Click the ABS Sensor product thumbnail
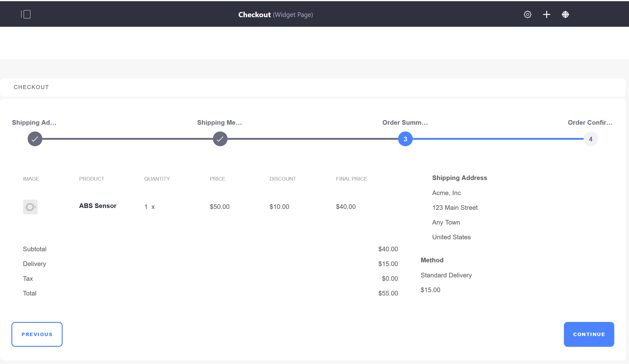This screenshot has width=629, height=364. [x=30, y=207]
